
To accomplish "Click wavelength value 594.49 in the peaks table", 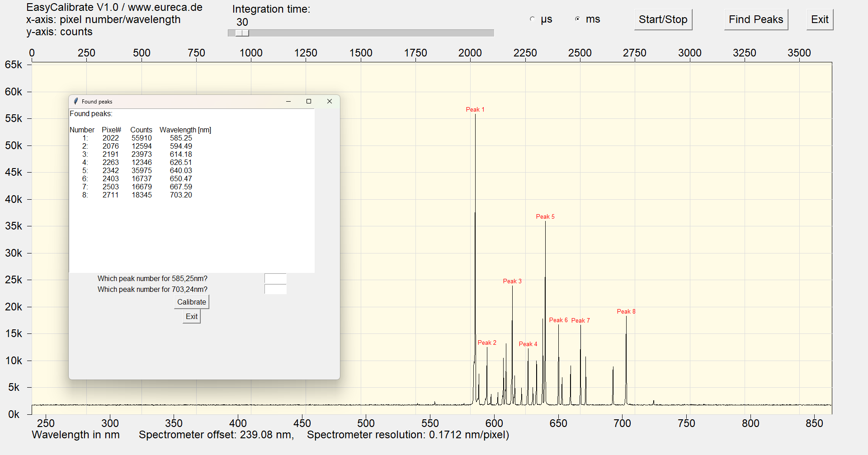I will tap(181, 146).
